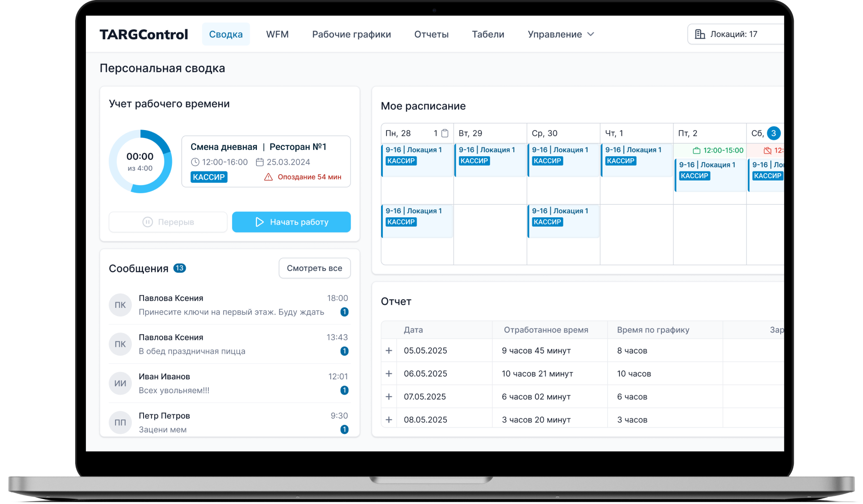Click the Смотреть все messages button
Image resolution: width=863 pixels, height=504 pixels.
point(315,268)
